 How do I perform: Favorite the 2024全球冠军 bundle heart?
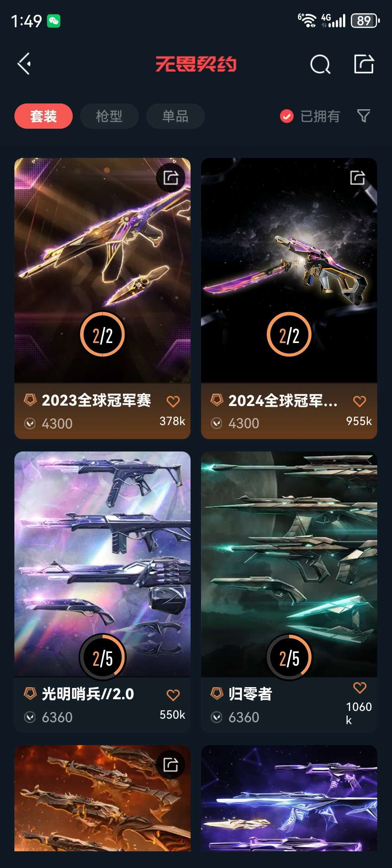360,401
